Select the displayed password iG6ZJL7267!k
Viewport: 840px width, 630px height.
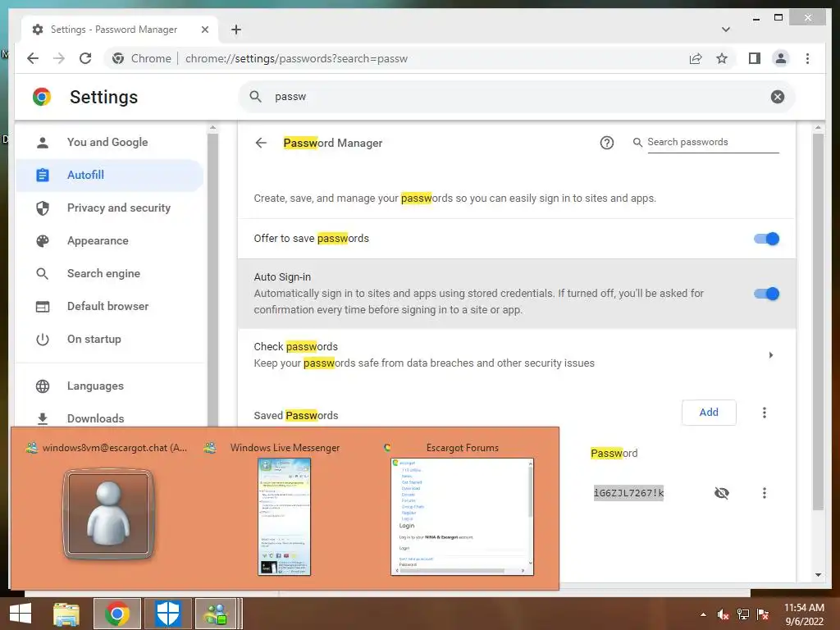point(628,493)
